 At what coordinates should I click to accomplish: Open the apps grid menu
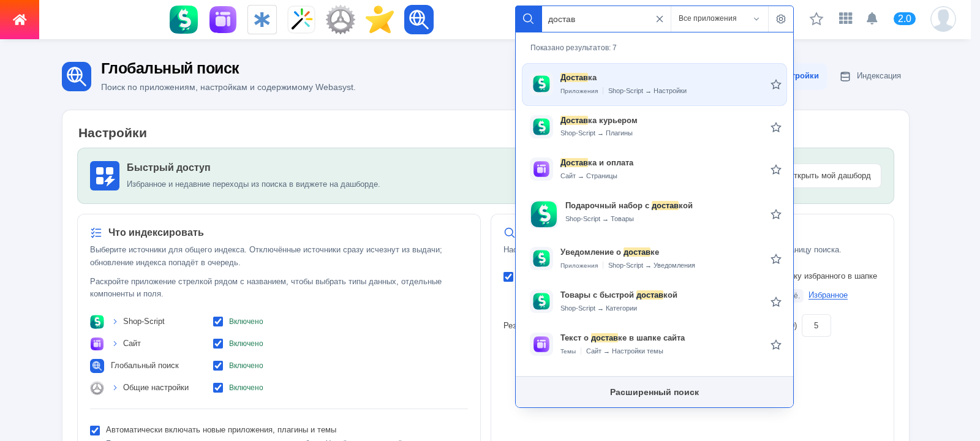point(846,18)
